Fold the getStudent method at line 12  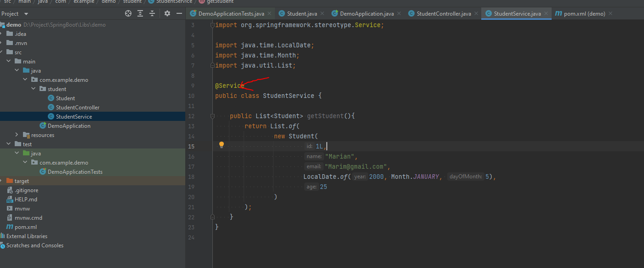coord(213,116)
